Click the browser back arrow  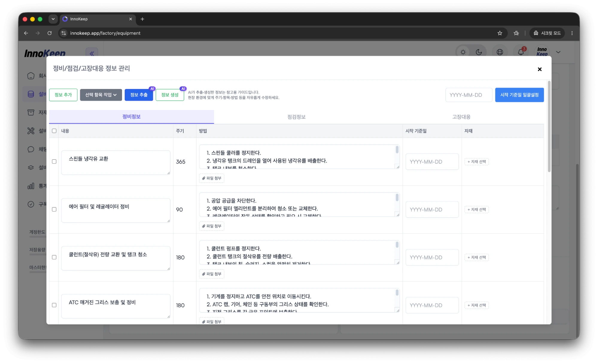point(26,33)
